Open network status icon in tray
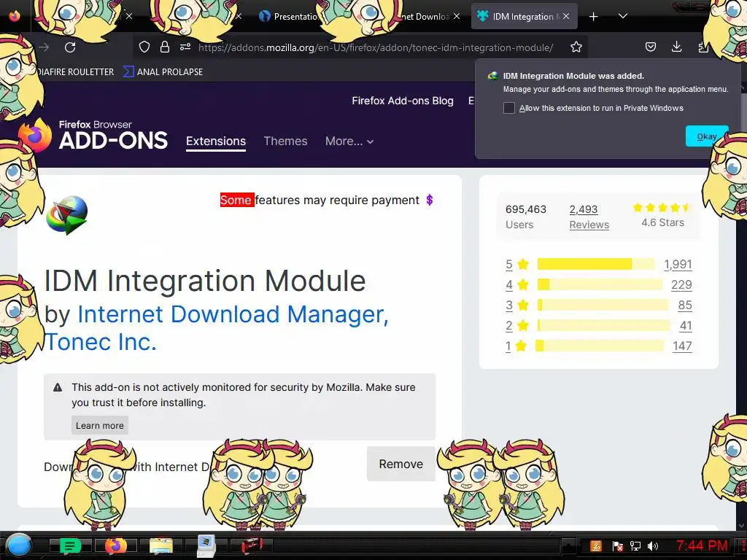 pos(635,546)
